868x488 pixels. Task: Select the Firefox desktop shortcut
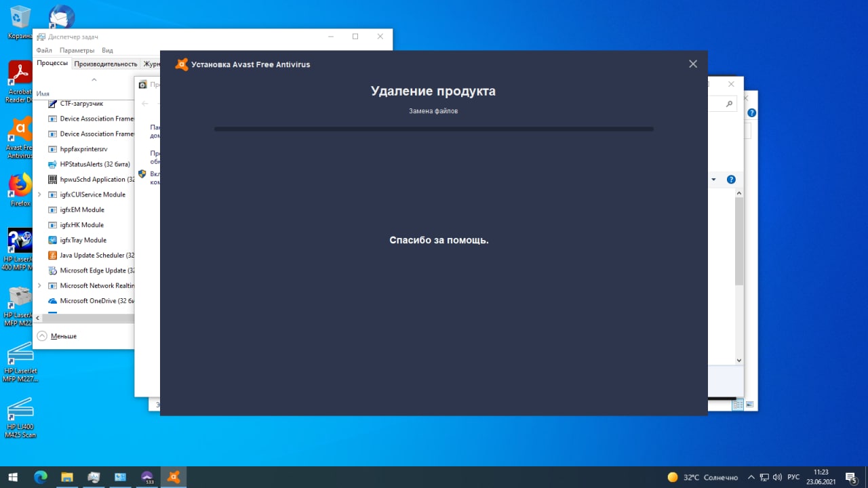(x=20, y=190)
